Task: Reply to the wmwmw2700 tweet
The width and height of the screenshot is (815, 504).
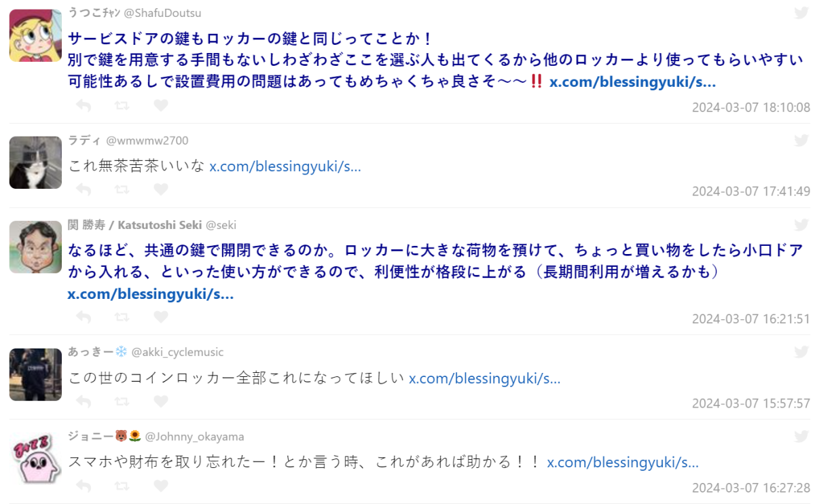Action: (x=84, y=190)
